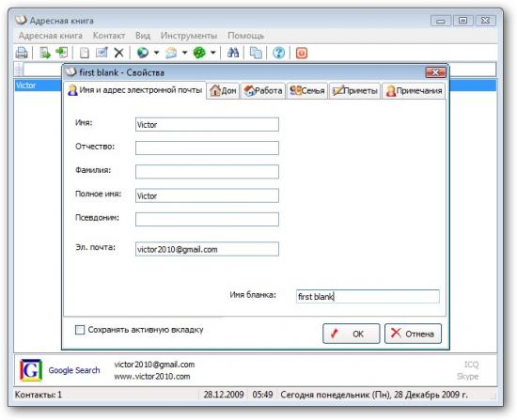This screenshot has height=420, width=517.
Task: Switch to the 'Примечания' tab
Action: pyautogui.click(x=414, y=90)
